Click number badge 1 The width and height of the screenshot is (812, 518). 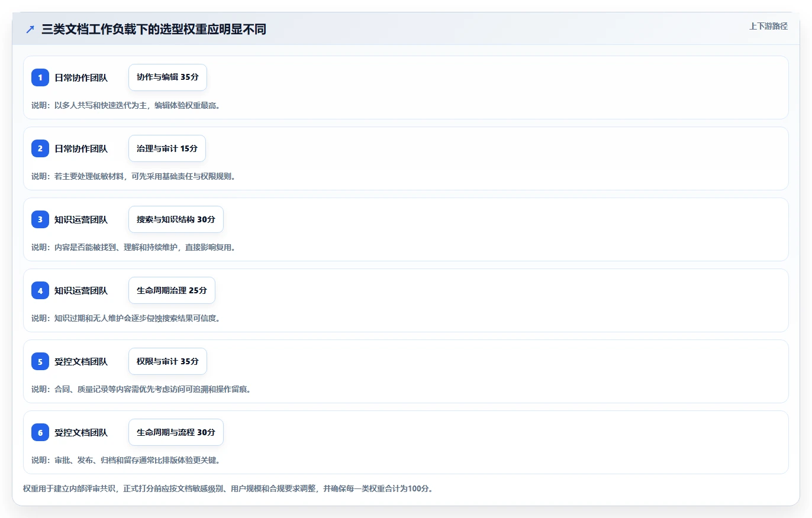(x=40, y=77)
